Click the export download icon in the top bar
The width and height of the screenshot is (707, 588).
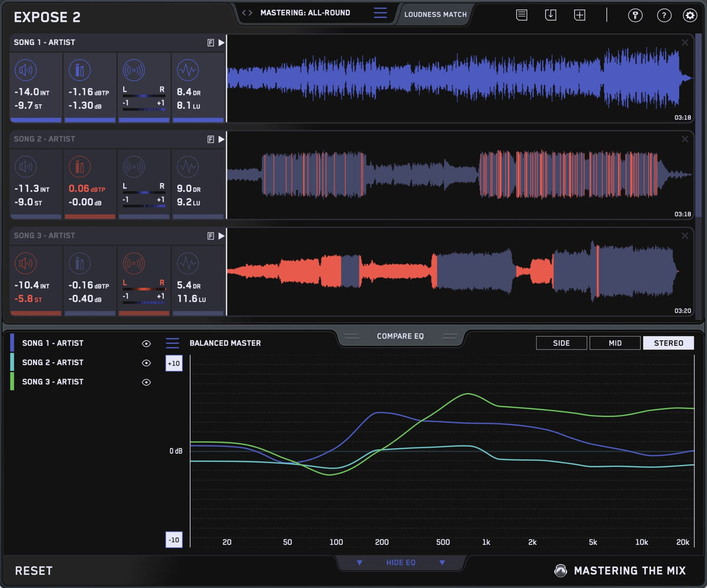tap(551, 15)
